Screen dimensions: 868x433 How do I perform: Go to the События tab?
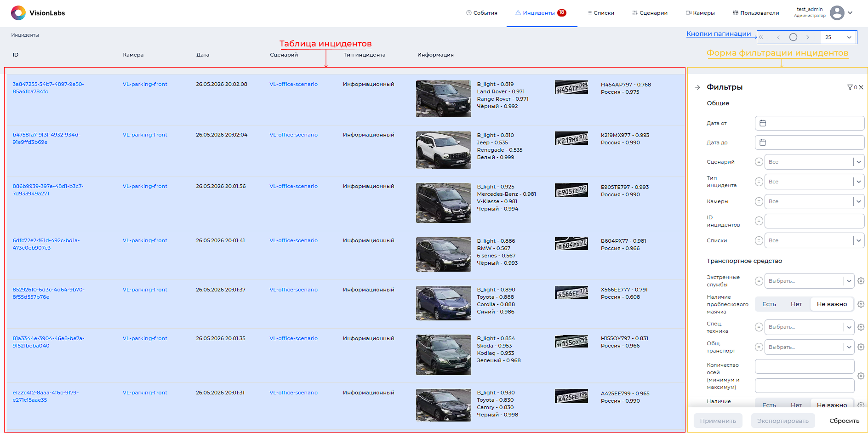tap(482, 13)
